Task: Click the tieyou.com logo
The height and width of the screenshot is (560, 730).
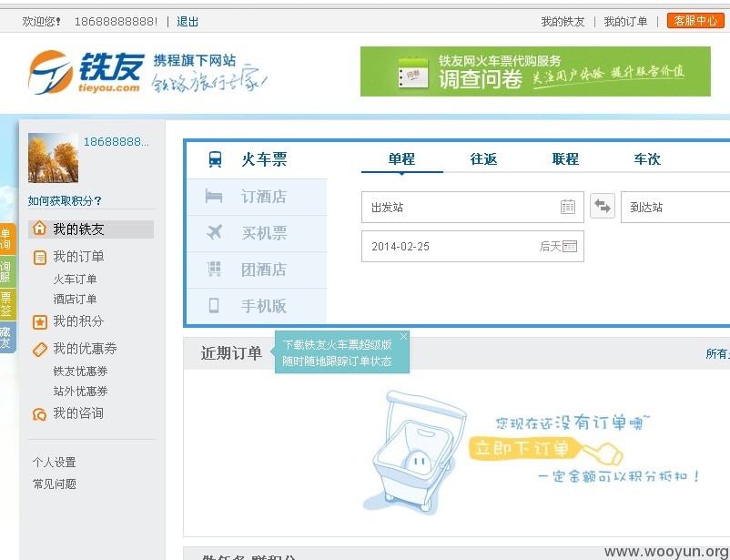Action: pyautogui.click(x=86, y=72)
